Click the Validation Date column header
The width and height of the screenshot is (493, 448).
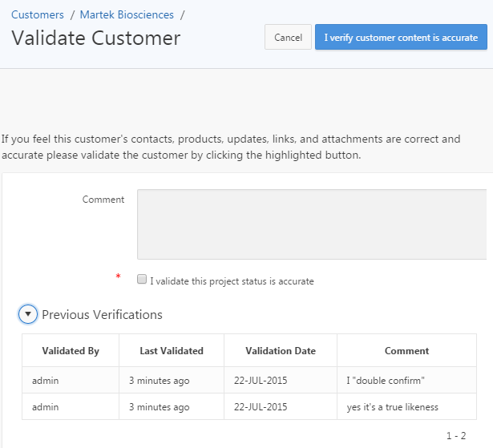coord(281,351)
